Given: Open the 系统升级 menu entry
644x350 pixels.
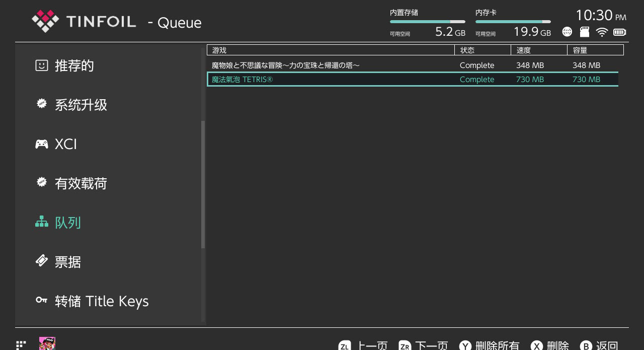Looking at the screenshot, I should (x=108, y=105).
